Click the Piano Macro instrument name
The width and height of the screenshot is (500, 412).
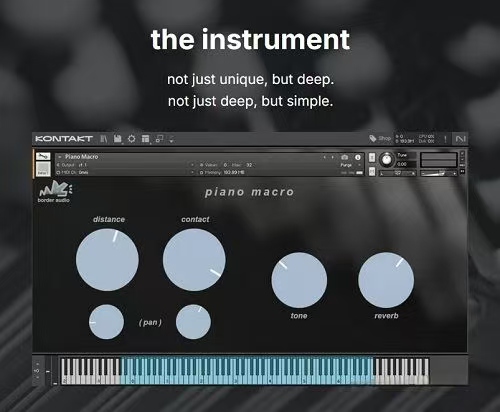(82, 157)
